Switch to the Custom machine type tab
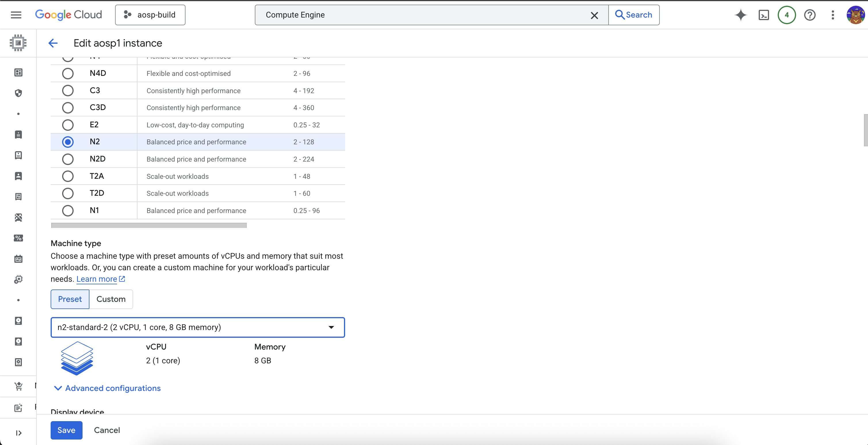Image resolution: width=868 pixels, height=445 pixels. [x=111, y=299]
